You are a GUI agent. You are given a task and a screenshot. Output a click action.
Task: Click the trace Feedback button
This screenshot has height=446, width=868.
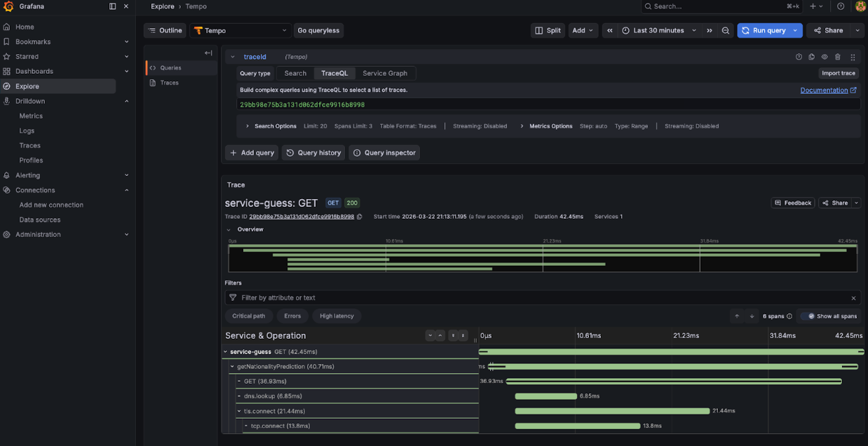pos(793,203)
